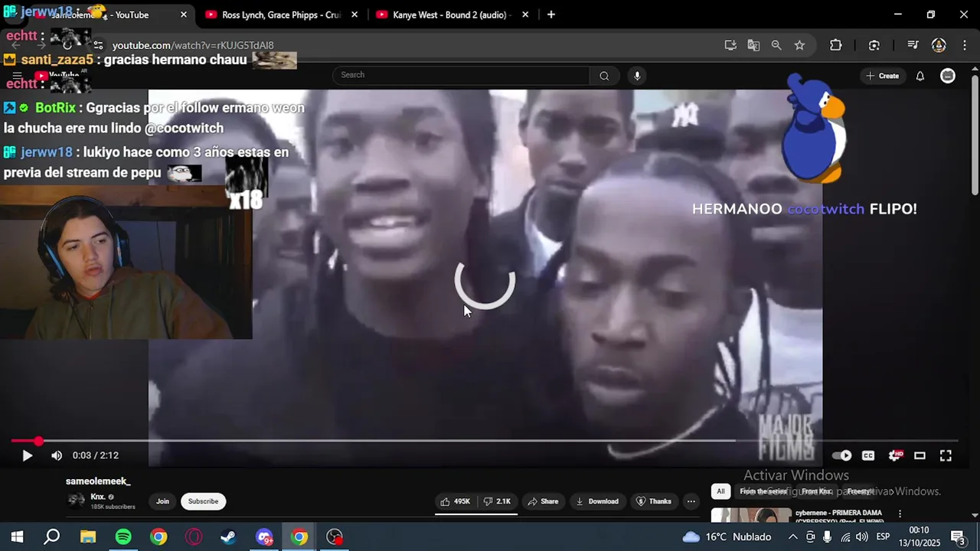The image size is (980, 551).
Task: Expand hidden system tray icons chevron
Action: 792,537
